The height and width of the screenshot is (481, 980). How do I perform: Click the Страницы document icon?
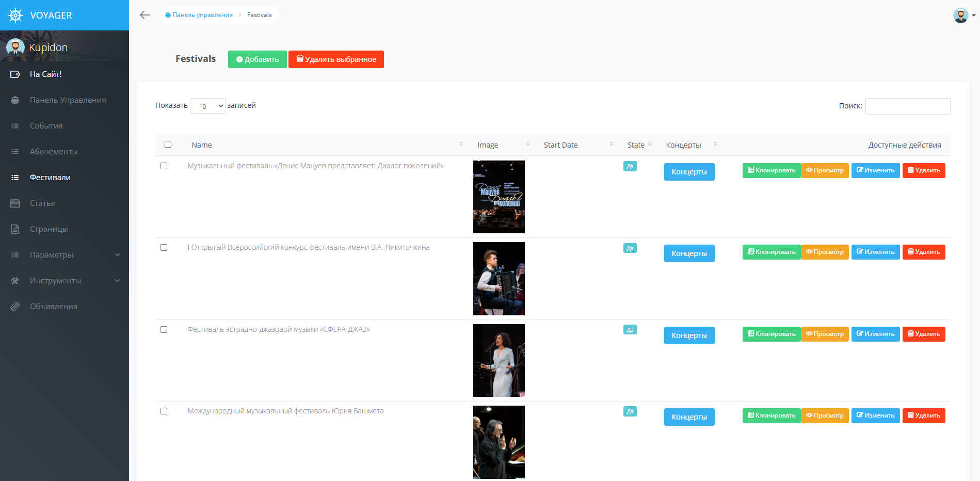[15, 229]
